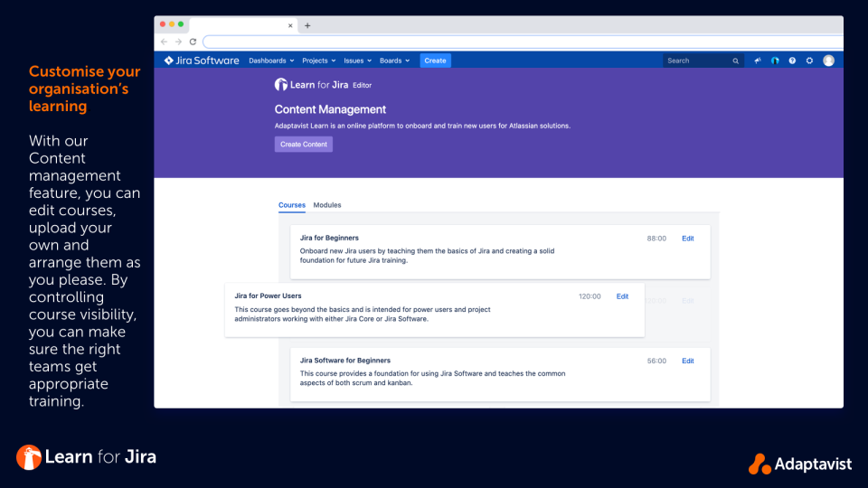Reload the page with refresh icon
This screenshot has width=868, height=488.
pos(193,42)
